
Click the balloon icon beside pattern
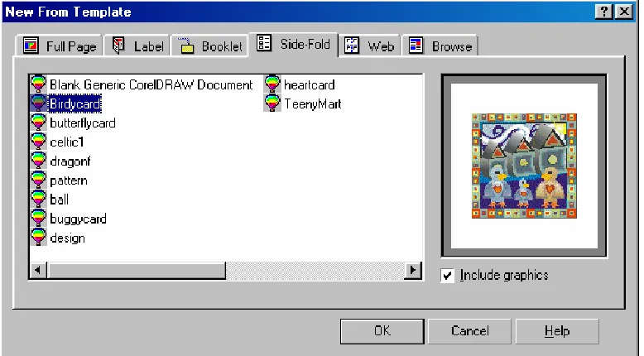39,180
